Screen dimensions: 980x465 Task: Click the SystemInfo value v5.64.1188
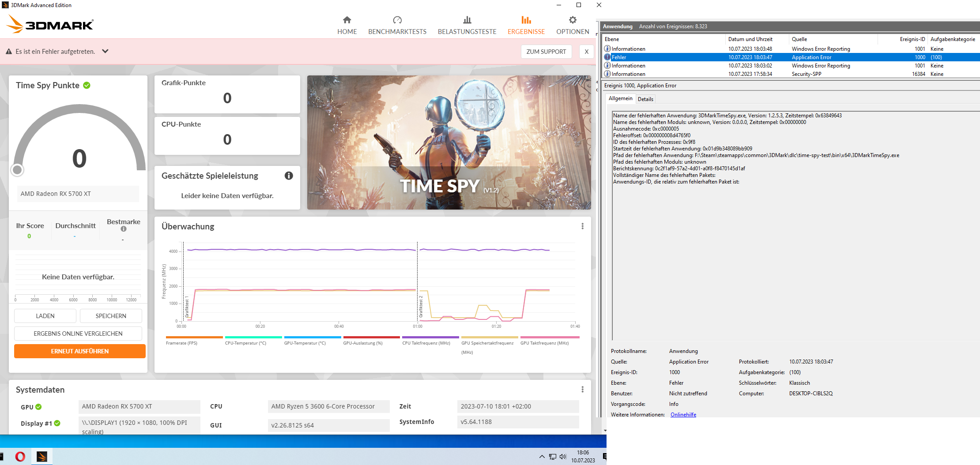click(x=518, y=422)
